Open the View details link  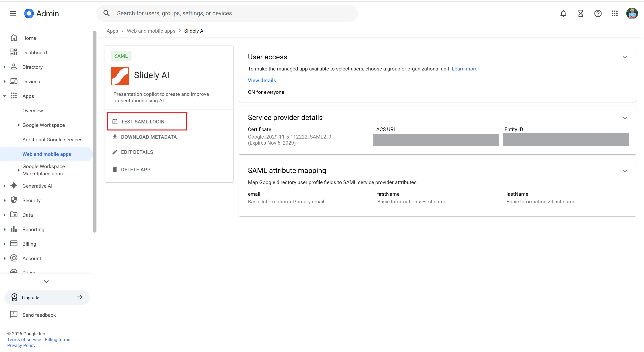262,80
